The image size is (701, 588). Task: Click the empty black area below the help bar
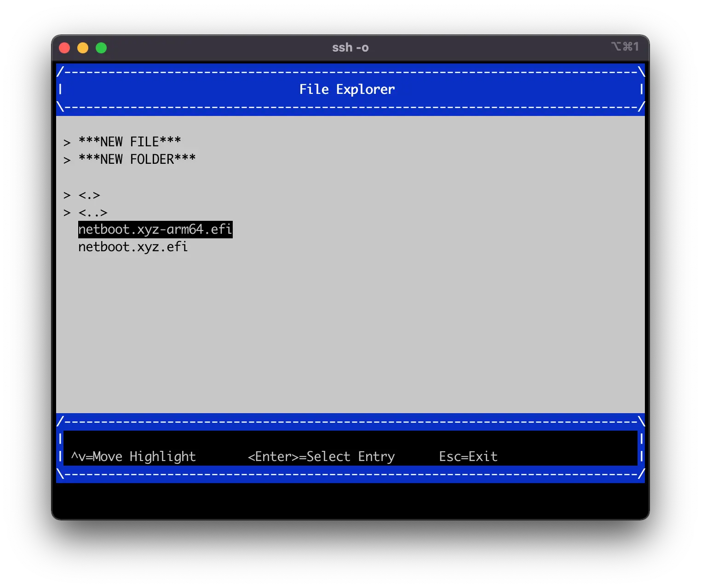(350, 501)
